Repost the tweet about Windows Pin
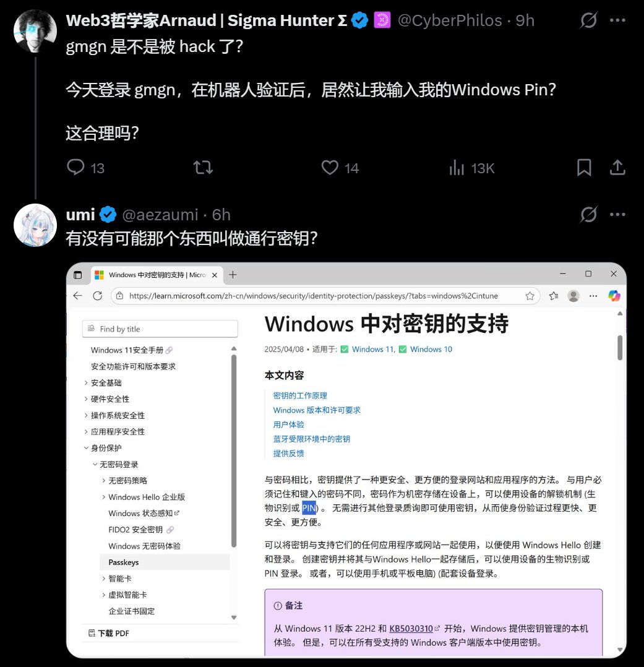The image size is (644, 667). 203,168
